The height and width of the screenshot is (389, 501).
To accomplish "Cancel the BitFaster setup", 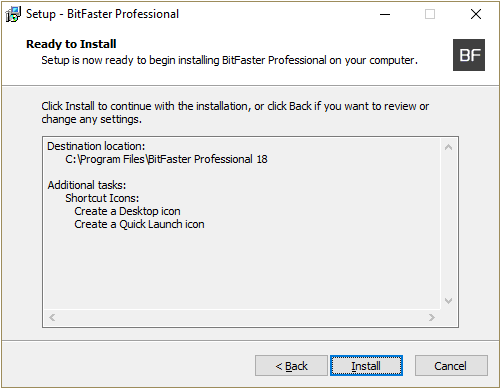I will (x=451, y=366).
